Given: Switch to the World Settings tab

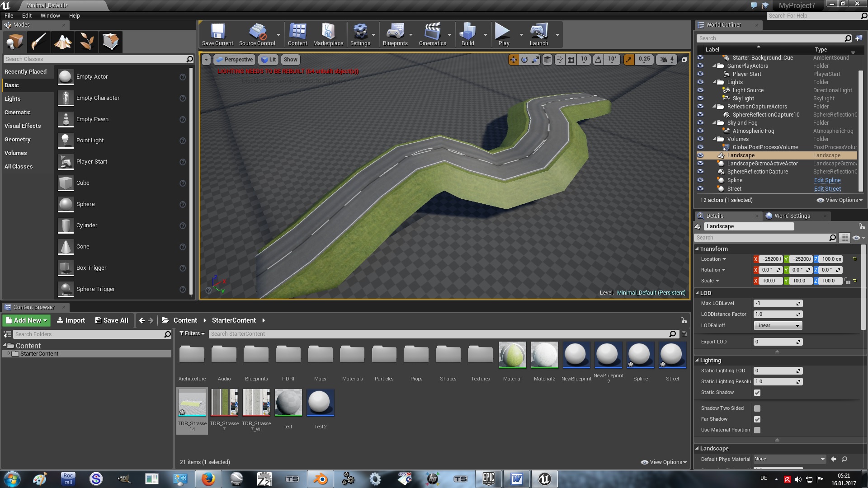Looking at the screenshot, I should tap(792, 216).
